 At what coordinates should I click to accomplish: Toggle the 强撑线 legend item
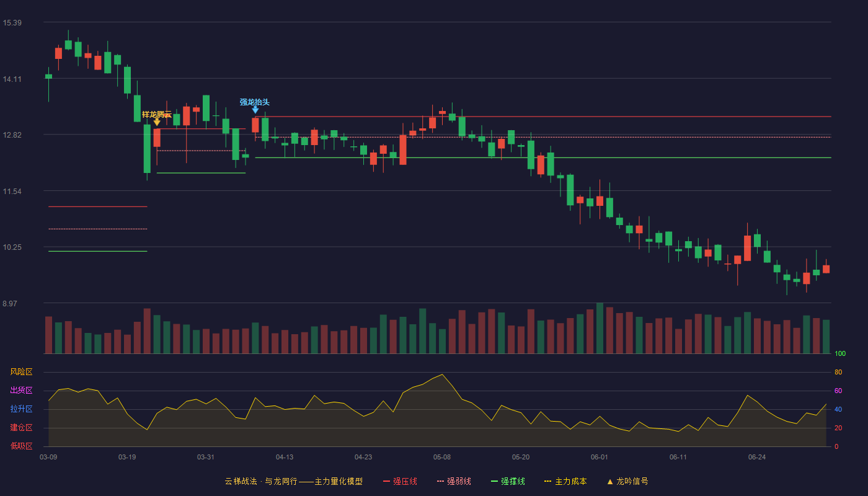(508, 481)
